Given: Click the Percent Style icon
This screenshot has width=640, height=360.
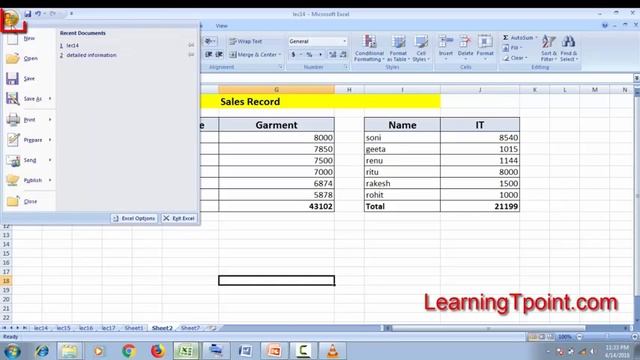Looking at the screenshot, I should pos(309,55).
